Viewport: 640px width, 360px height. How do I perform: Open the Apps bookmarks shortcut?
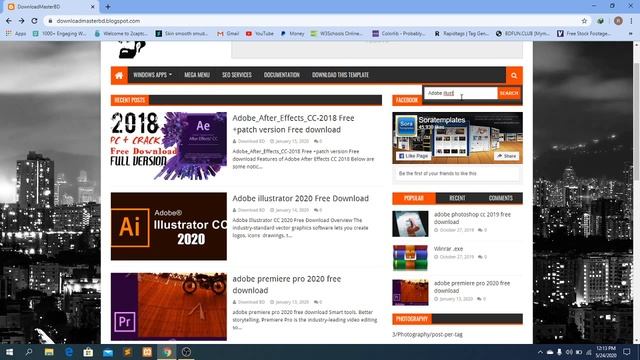point(16,33)
